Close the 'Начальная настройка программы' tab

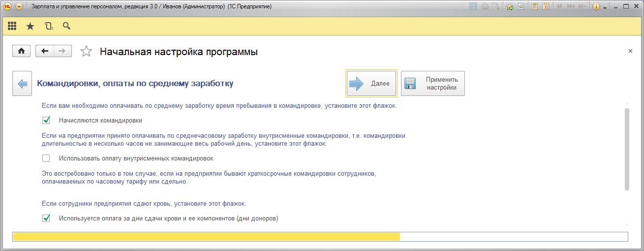pos(630,51)
